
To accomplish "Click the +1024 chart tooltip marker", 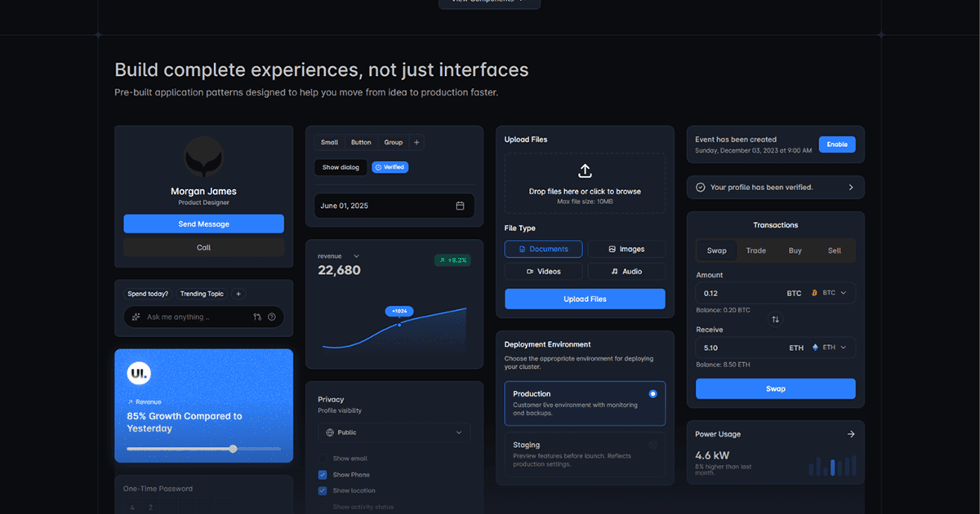I will (400, 311).
